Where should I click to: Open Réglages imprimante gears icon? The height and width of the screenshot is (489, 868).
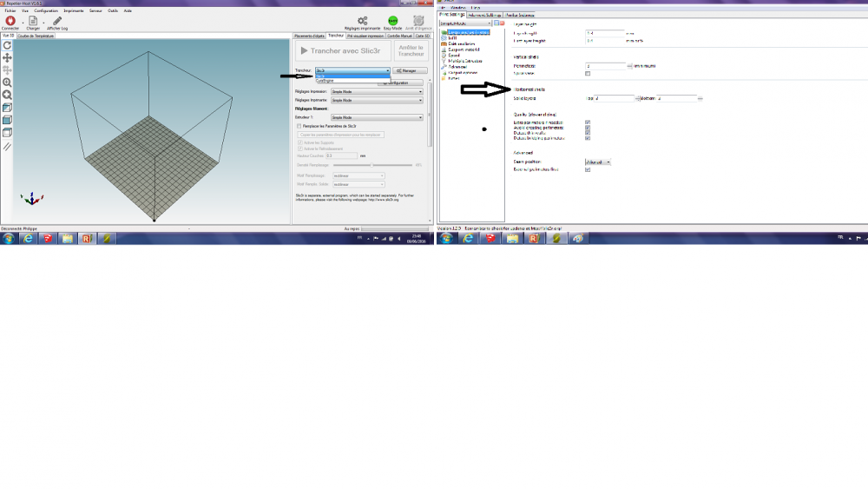363,21
